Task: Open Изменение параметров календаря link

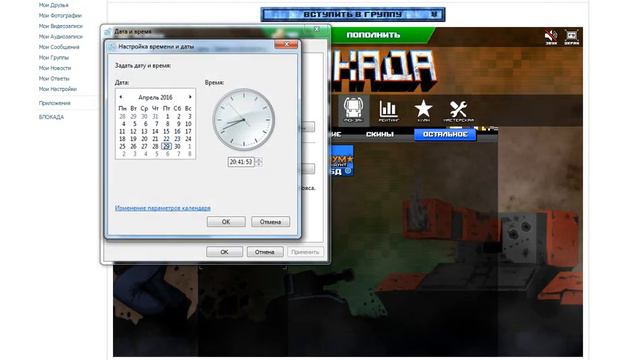Action: point(163,208)
